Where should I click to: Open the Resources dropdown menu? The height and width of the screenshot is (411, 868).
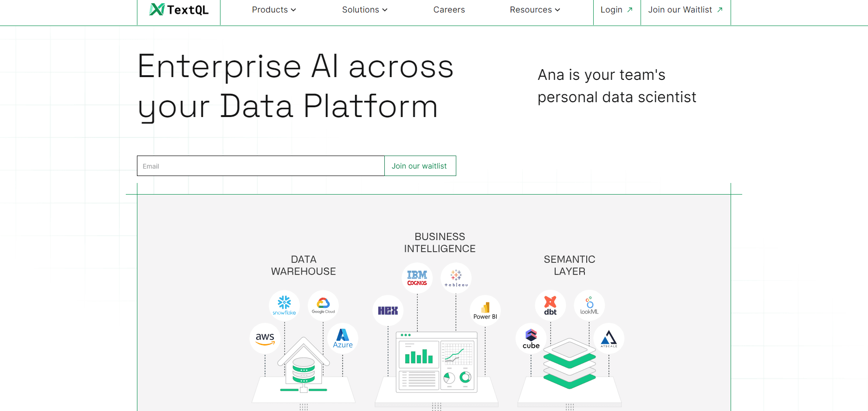coord(535,10)
